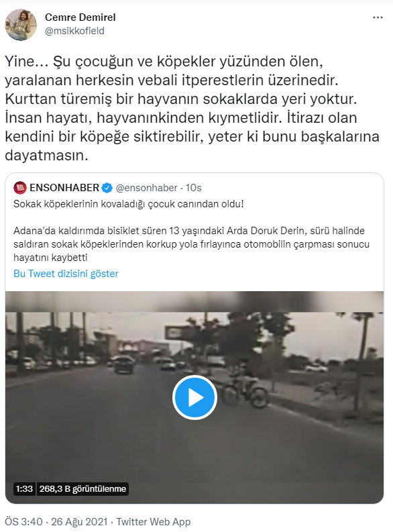The image size is (393, 532).
Task: Click the ENSONHABER red logo avatar
Action: (x=20, y=188)
